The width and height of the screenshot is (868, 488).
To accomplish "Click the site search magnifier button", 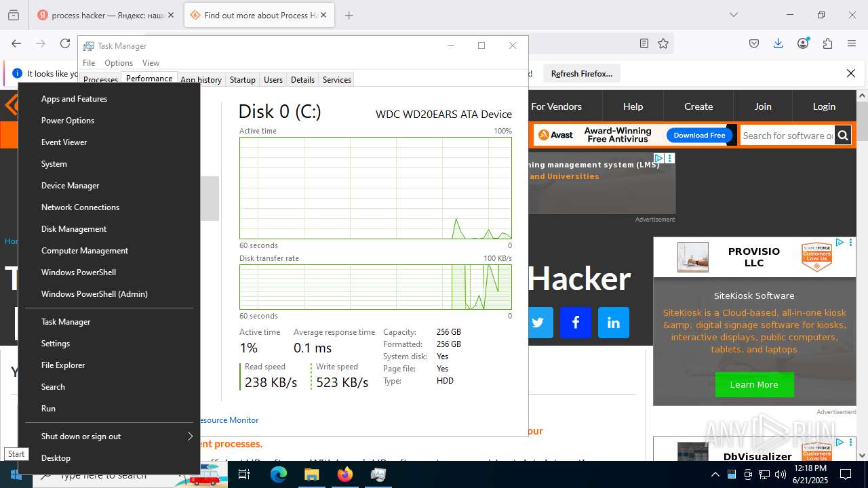I will pos(843,136).
